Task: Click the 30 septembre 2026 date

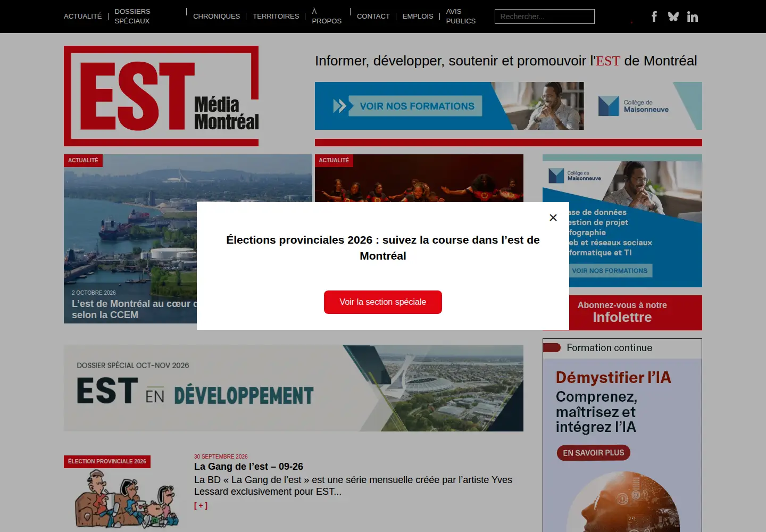Action: [x=221, y=456]
